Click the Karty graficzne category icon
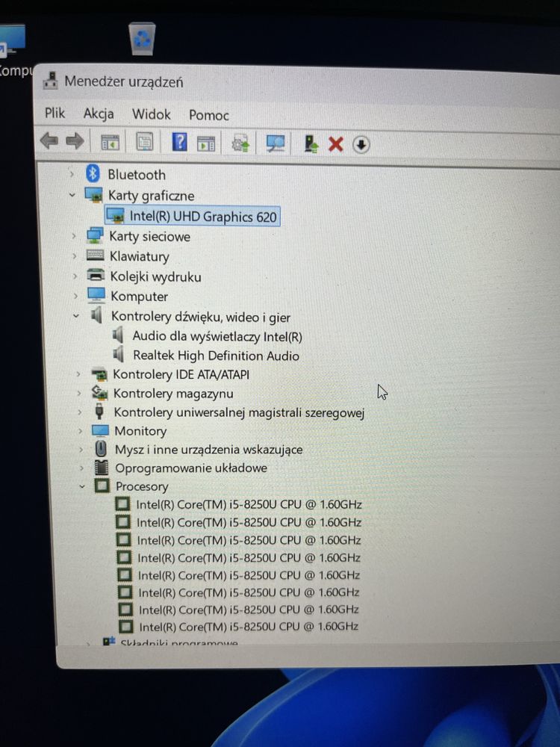Screen dimensions: 560x747 coord(93,194)
